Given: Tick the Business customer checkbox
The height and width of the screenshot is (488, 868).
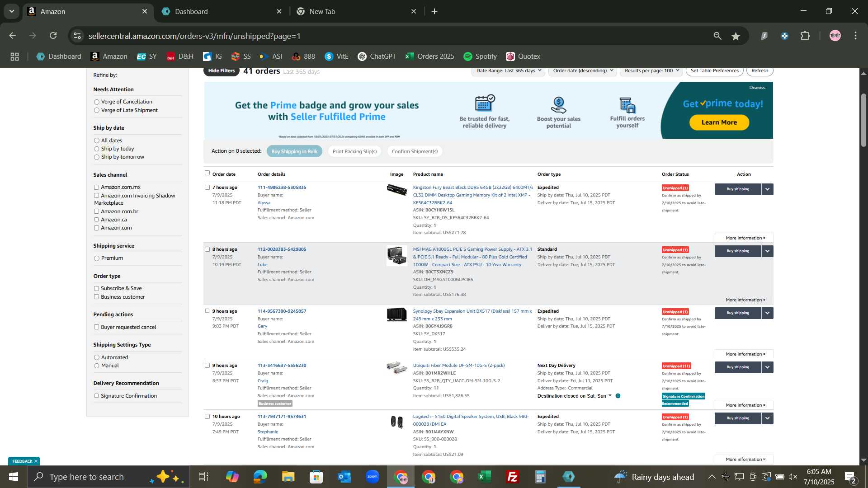Looking at the screenshot, I should (96, 297).
